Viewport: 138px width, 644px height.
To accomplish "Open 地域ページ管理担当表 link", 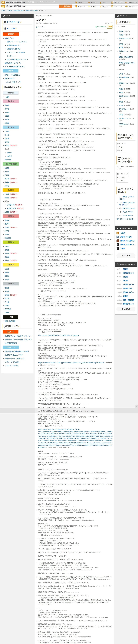I will click(x=12, y=75).
